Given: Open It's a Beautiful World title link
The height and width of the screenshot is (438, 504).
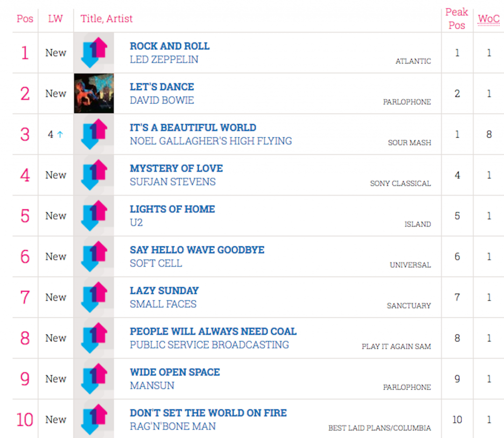Looking at the screenshot, I should (193, 128).
